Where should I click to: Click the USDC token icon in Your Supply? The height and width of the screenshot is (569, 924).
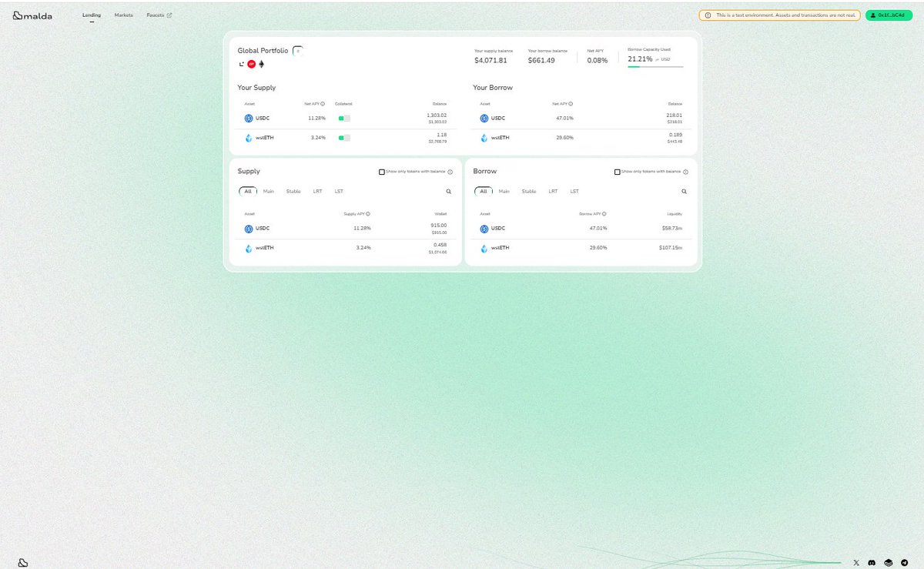(x=249, y=118)
